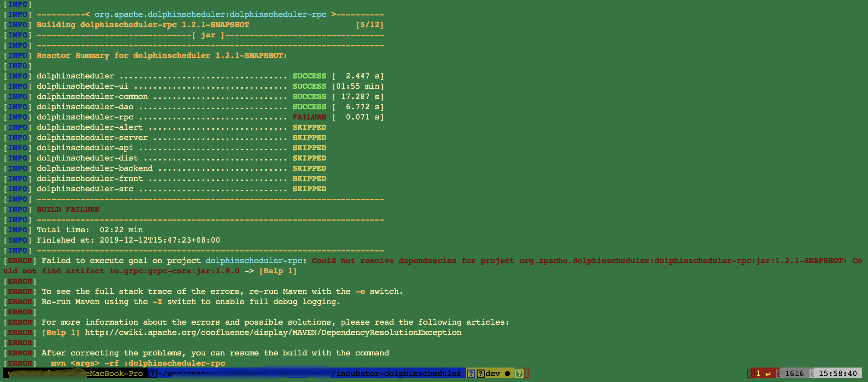Click SUCCESS status on the dolphinscheduler-common row
This screenshot has height=382, width=868.
tap(309, 97)
